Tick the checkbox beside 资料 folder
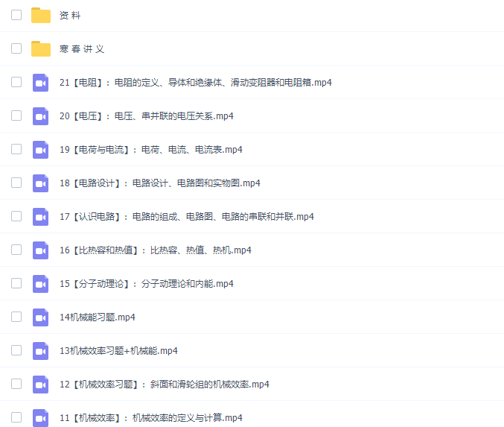Image resolution: width=504 pixels, height=427 pixels. (16, 15)
